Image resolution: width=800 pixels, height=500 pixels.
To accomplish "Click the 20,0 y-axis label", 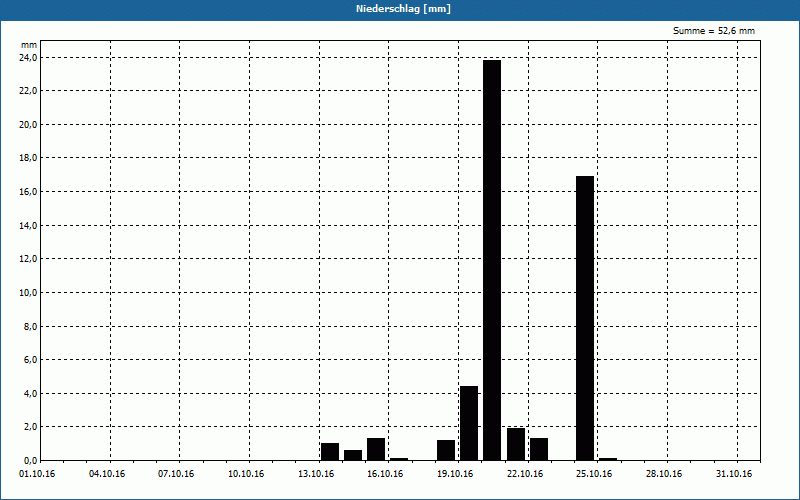I will (x=29, y=124).
